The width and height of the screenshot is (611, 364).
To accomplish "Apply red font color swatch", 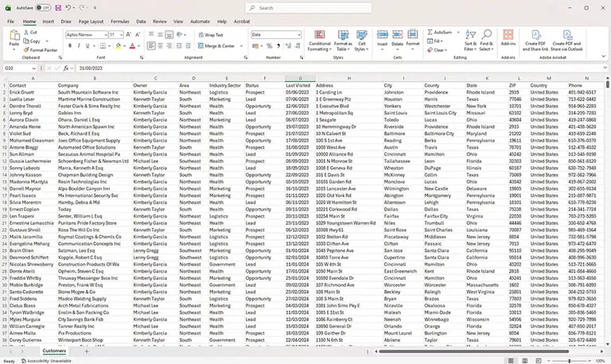I will (x=133, y=46).
